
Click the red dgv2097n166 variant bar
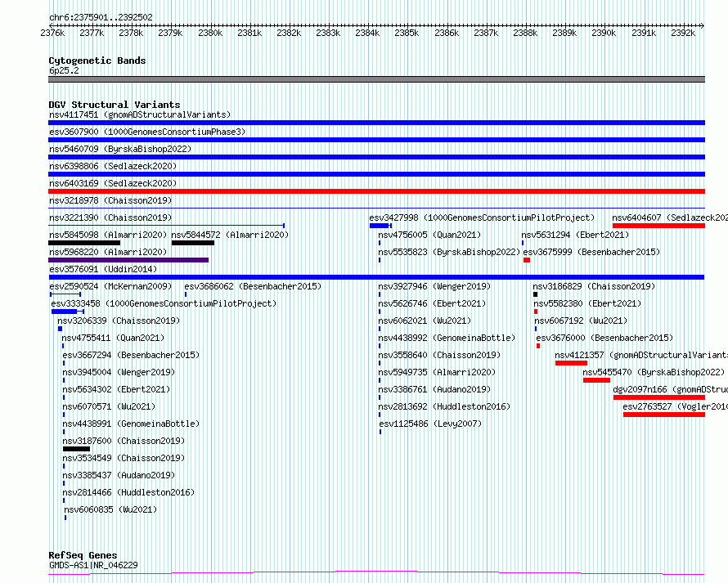pyautogui.click(x=659, y=397)
